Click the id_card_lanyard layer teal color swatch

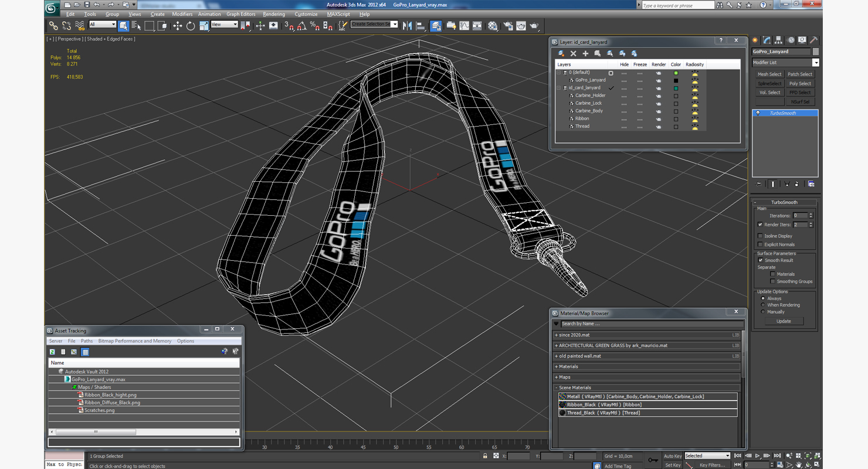(676, 89)
